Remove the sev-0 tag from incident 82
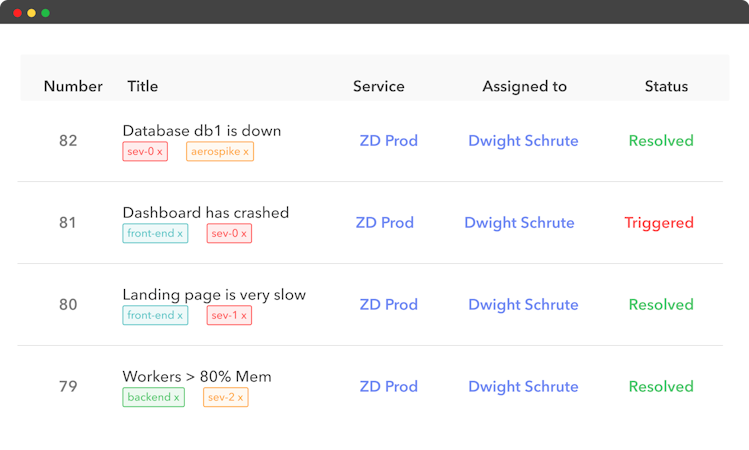 [x=160, y=152]
